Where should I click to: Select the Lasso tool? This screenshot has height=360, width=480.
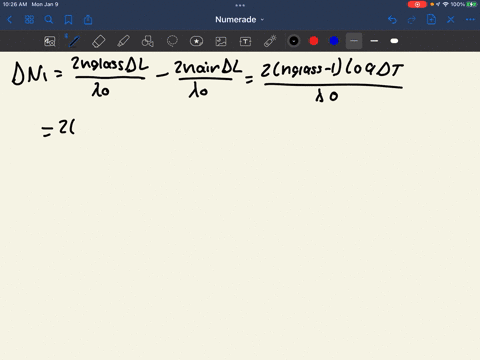pos(172,41)
